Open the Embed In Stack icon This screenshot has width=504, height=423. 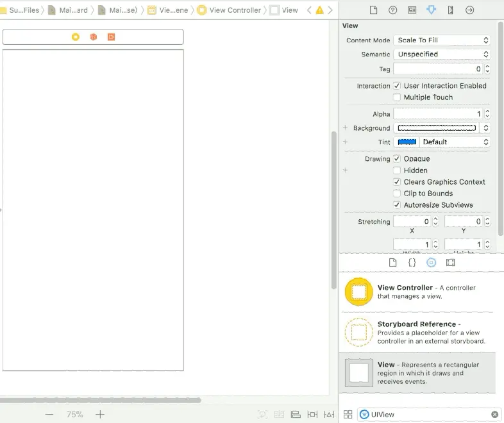click(x=279, y=414)
